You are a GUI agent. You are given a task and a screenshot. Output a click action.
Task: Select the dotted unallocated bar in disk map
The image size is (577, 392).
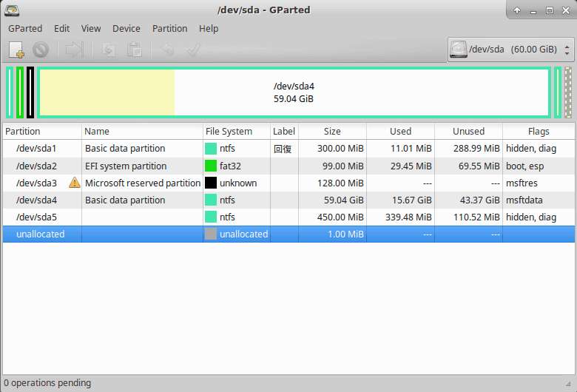point(568,92)
